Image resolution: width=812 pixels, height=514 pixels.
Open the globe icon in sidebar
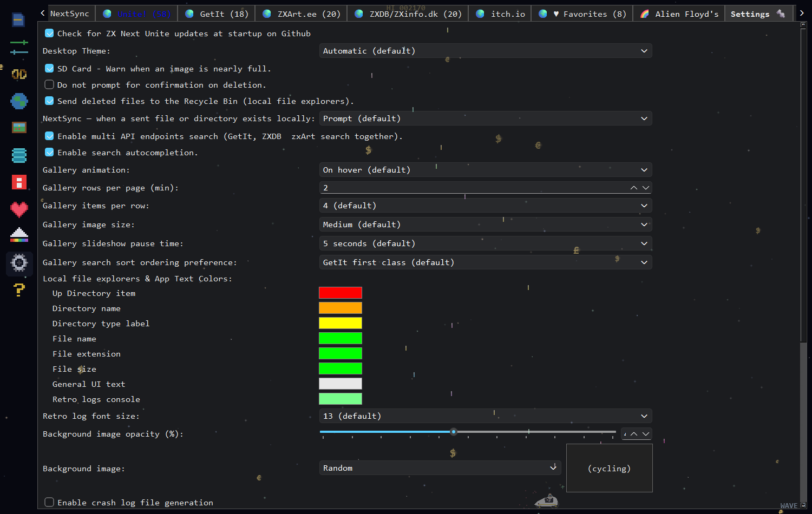click(x=19, y=101)
